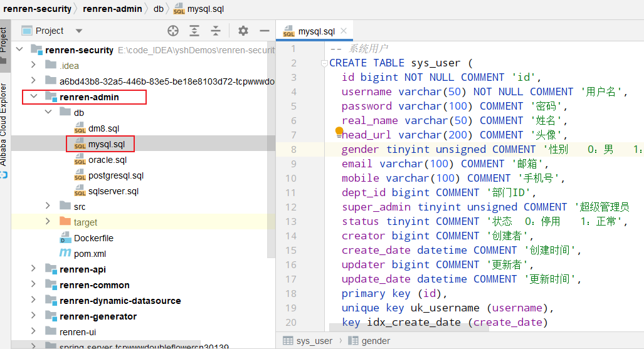Click the Collapse All toolbar icon
The width and height of the screenshot is (644, 349).
point(216,31)
